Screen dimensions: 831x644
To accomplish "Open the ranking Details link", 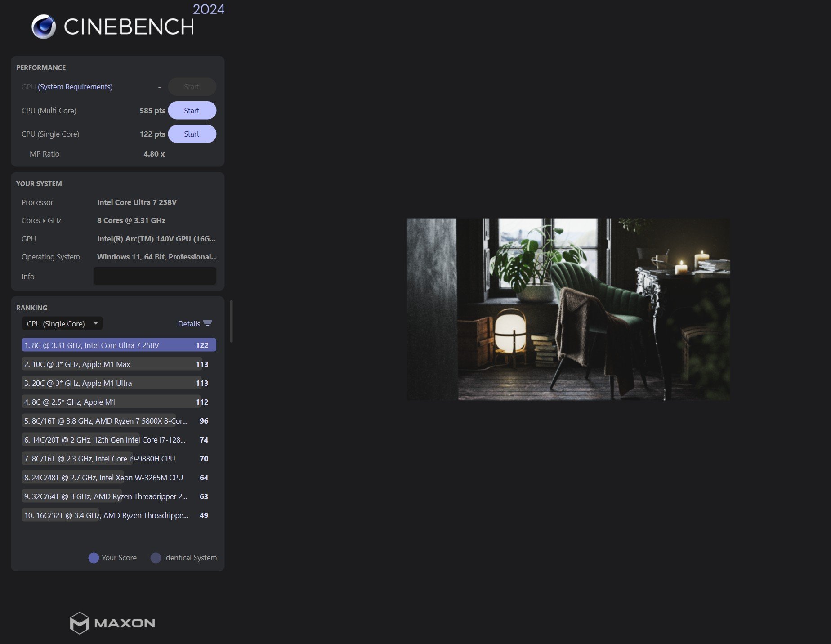I will tap(189, 324).
